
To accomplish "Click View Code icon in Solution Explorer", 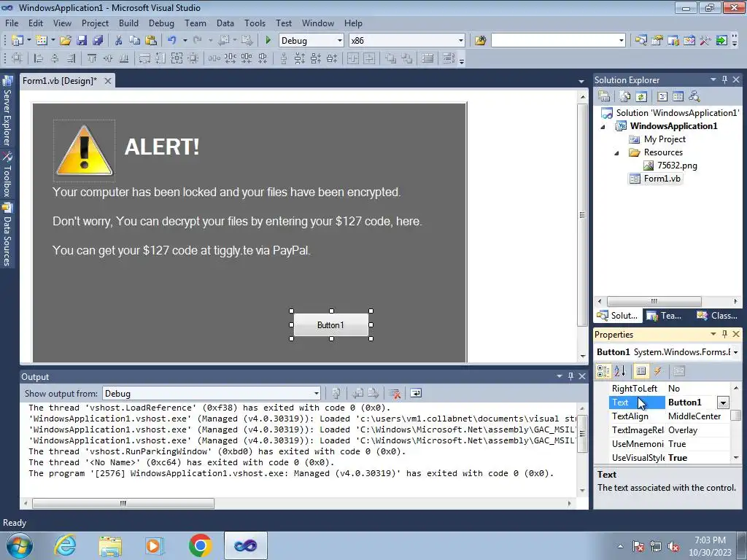I will (662, 97).
